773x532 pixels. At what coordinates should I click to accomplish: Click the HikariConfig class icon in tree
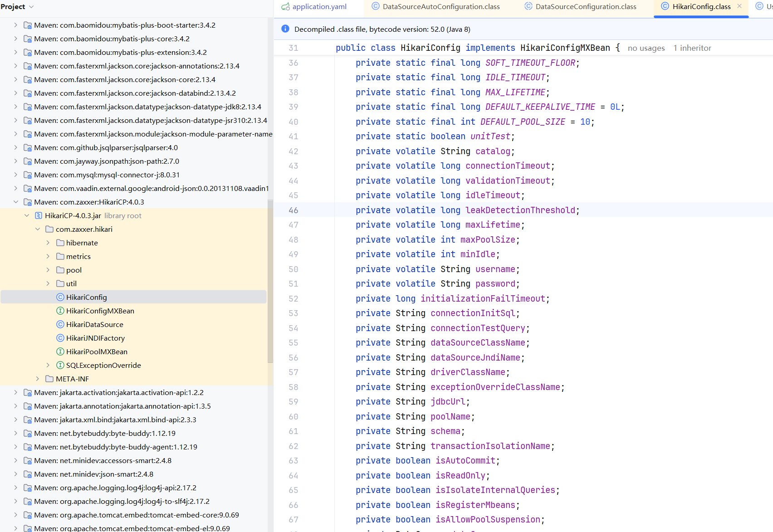pos(60,297)
